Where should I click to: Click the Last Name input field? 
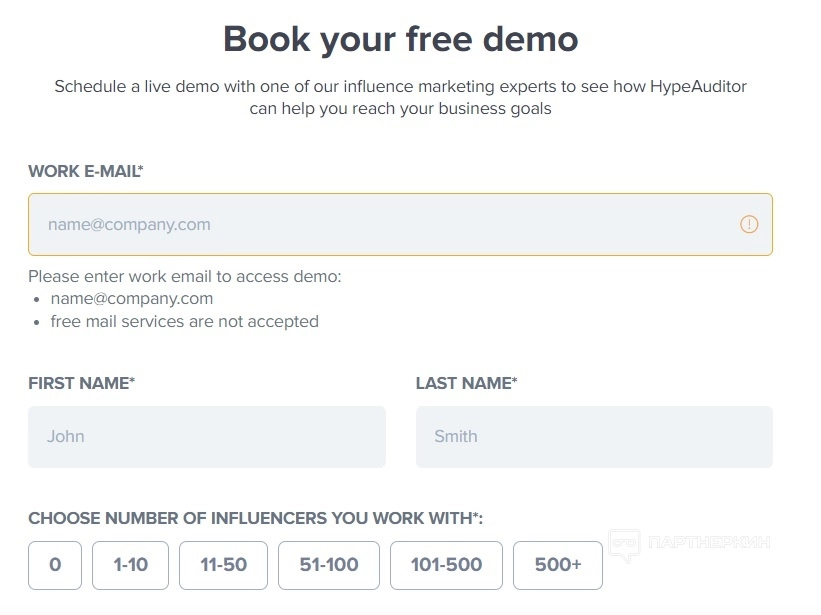594,436
